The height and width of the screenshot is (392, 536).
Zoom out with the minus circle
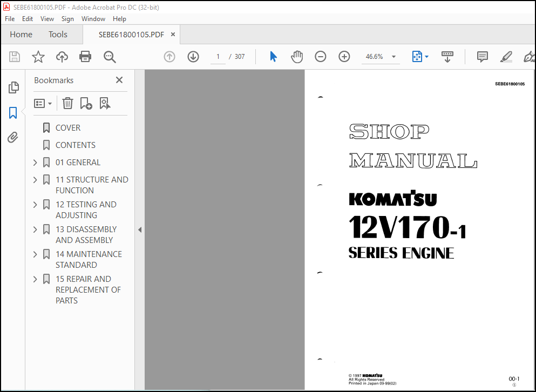click(320, 57)
